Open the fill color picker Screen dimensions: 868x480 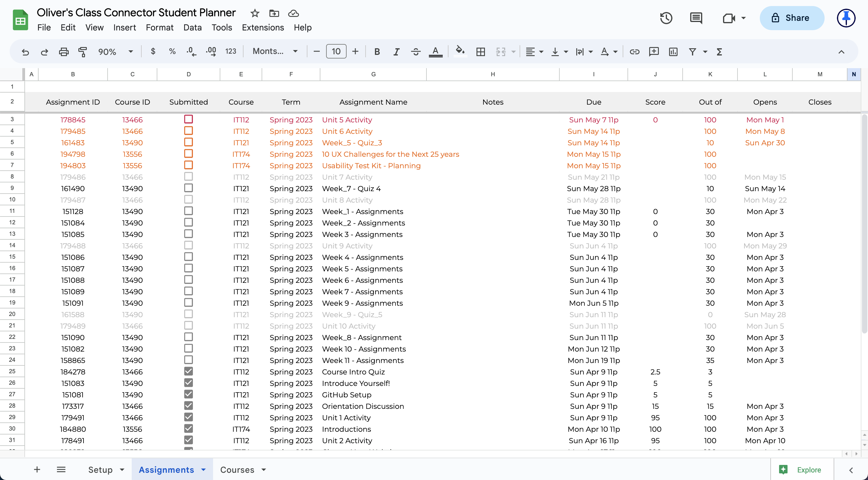(x=460, y=52)
